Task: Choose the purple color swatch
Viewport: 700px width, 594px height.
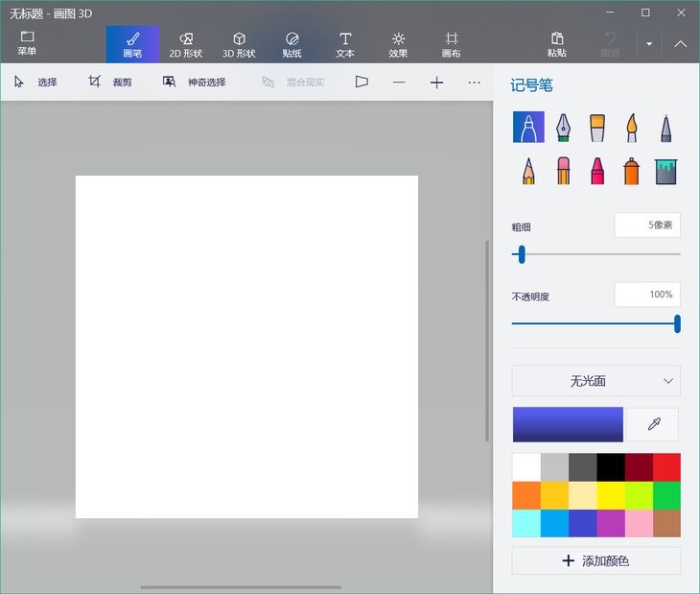Action: (611, 523)
